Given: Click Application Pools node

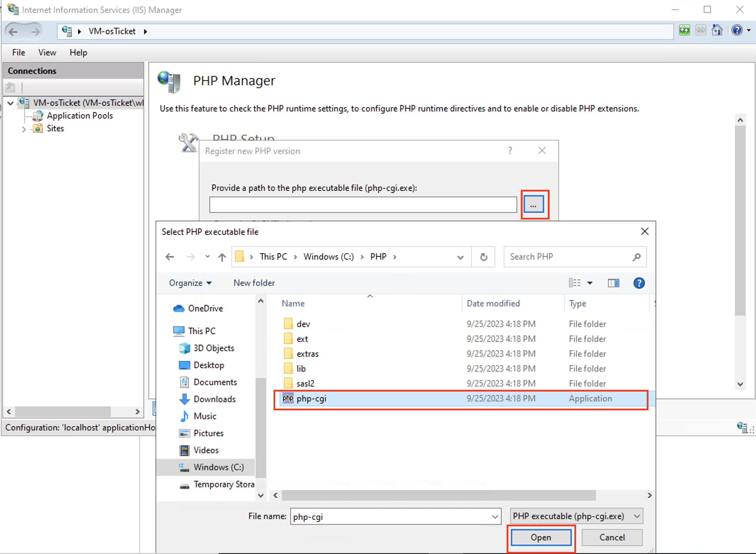Looking at the screenshot, I should [80, 116].
